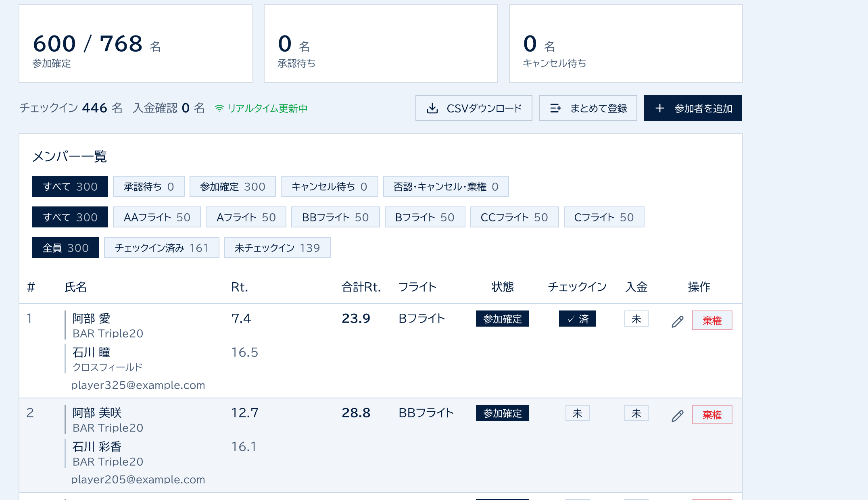
Task: Click the name 石川 彩香
Action: coord(97,447)
